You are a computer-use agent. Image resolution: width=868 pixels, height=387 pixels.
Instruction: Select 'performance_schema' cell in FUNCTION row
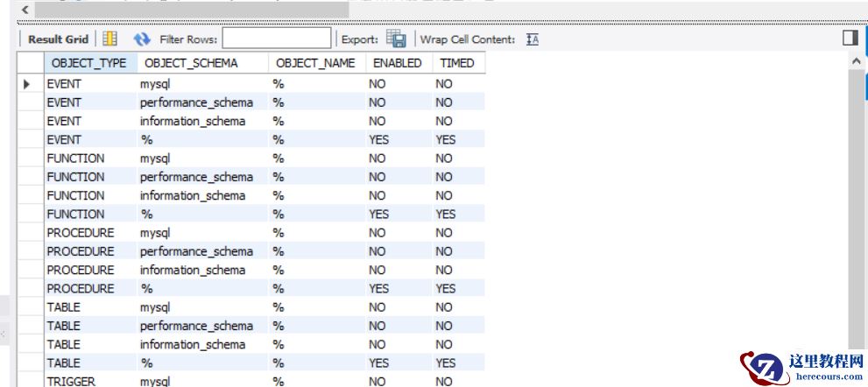click(x=202, y=177)
